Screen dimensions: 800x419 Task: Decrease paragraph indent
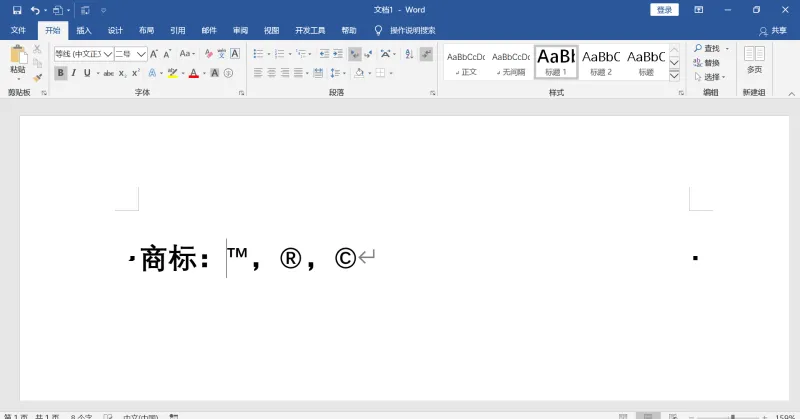(x=324, y=54)
